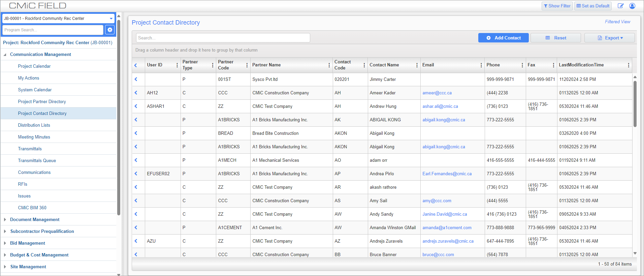Click Set as Default button
Viewport: 644px width, 276px height.
click(593, 6)
